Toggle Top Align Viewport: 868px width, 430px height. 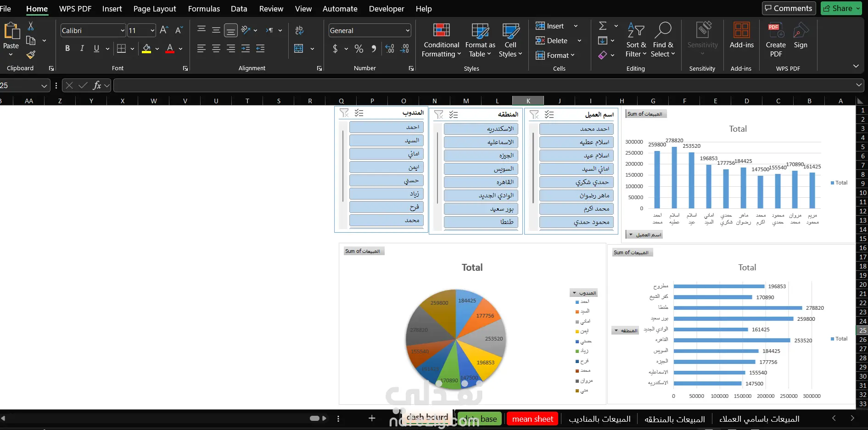[x=201, y=30]
